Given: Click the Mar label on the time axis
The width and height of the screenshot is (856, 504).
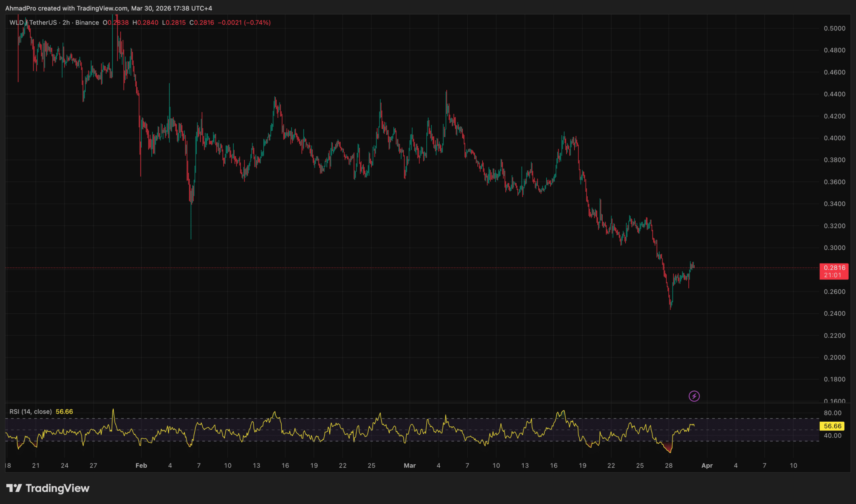Looking at the screenshot, I should click(x=410, y=466).
